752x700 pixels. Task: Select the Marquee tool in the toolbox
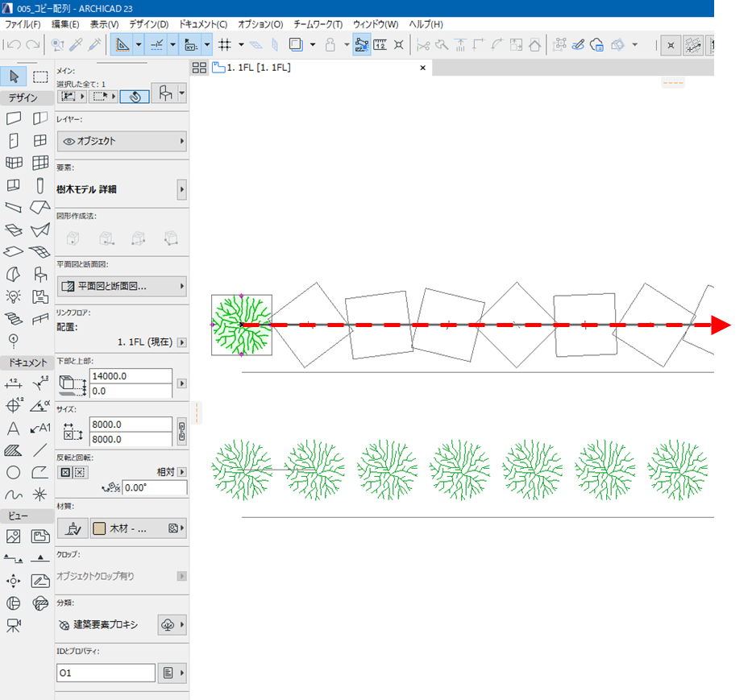point(40,77)
